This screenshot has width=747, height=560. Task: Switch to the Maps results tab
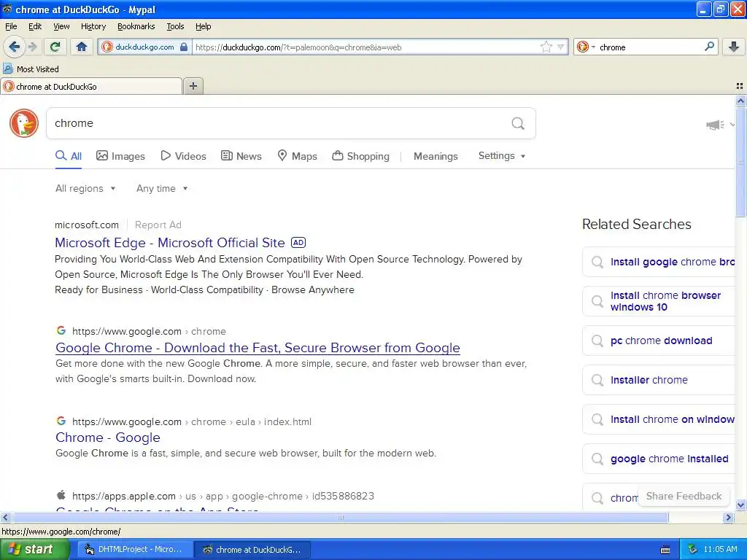coord(298,156)
